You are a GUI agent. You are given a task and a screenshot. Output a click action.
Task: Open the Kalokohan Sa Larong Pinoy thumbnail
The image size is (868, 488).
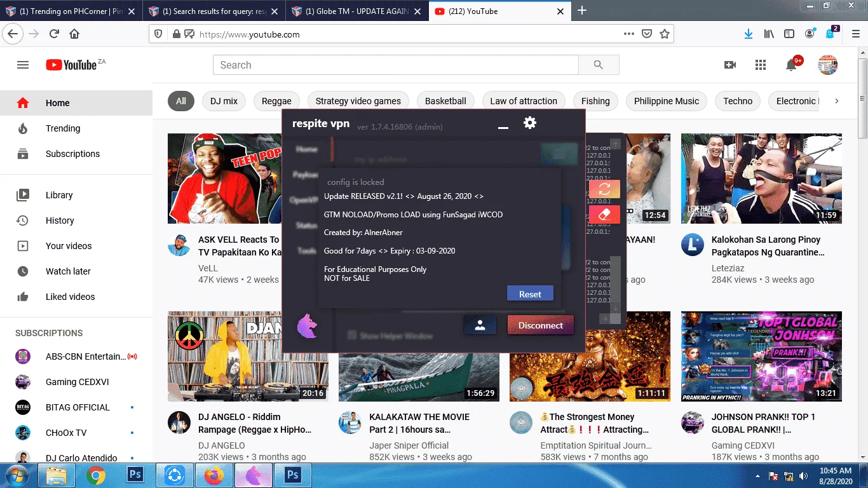tap(761, 179)
